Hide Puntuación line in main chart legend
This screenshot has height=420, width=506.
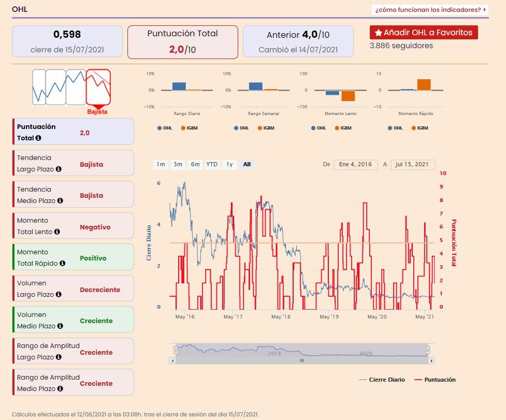tap(435, 380)
